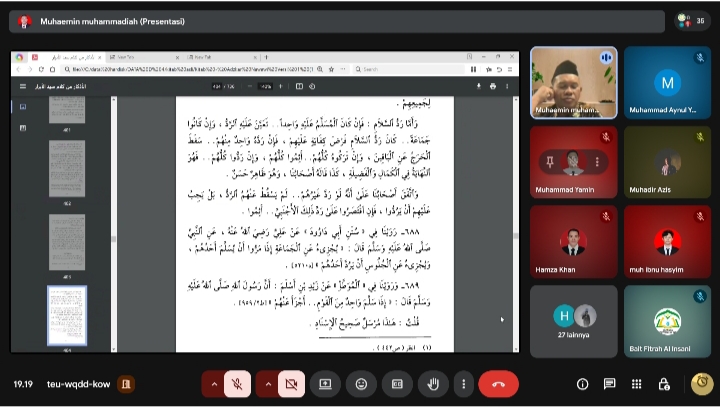Download the PDF file
The width and height of the screenshot is (720, 408).
click(478, 86)
